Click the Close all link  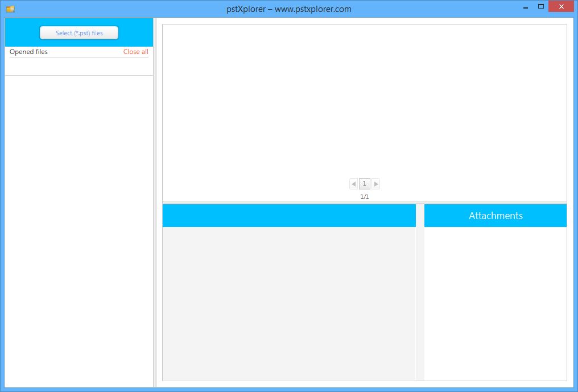[x=135, y=52]
